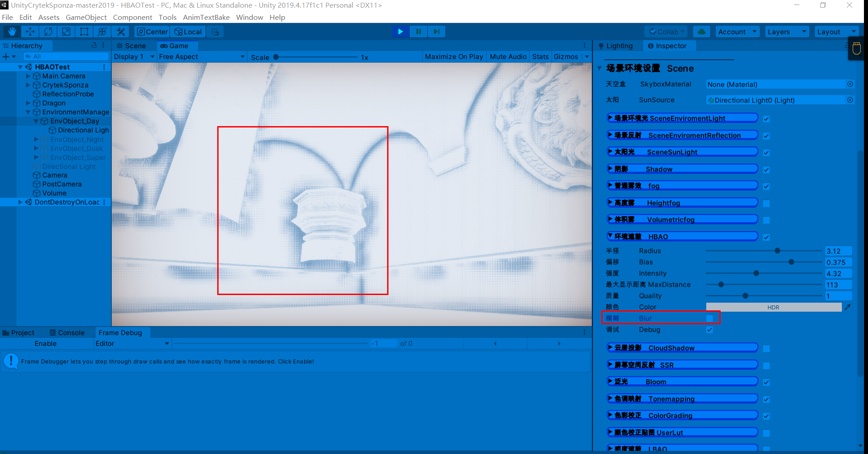Toggle Maximize On Play
Screen dimensions: 868x454
[454, 57]
